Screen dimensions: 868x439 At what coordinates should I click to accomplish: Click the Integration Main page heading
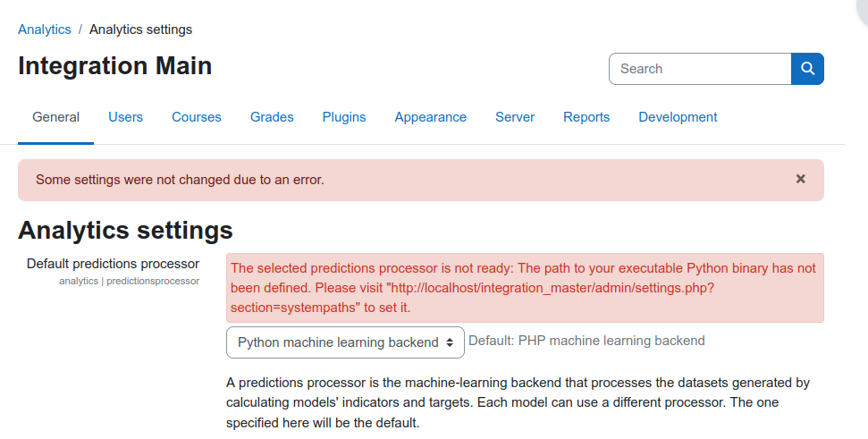coord(114,66)
